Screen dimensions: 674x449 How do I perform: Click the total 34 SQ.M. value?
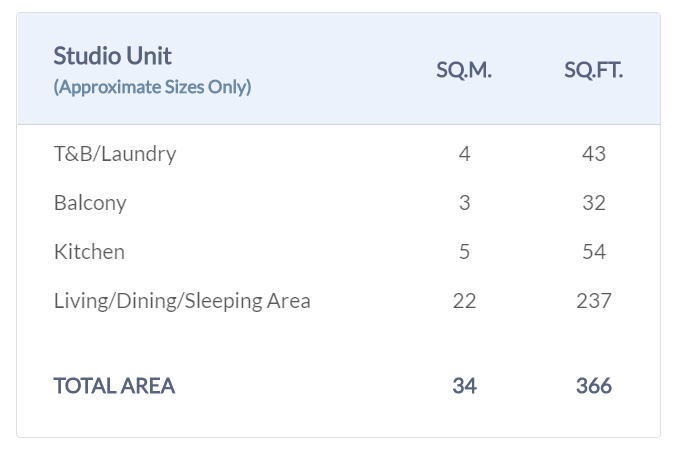[x=464, y=386]
